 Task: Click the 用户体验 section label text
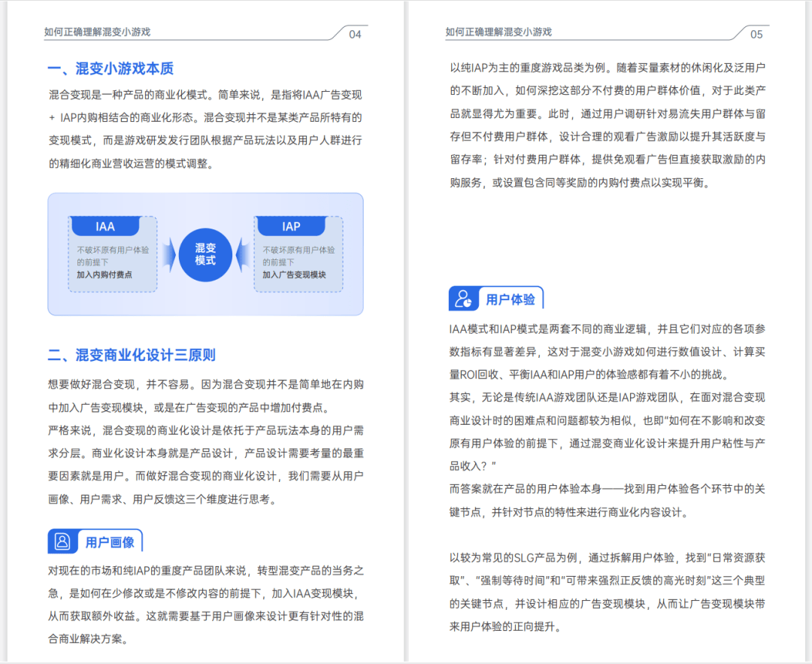point(511,299)
